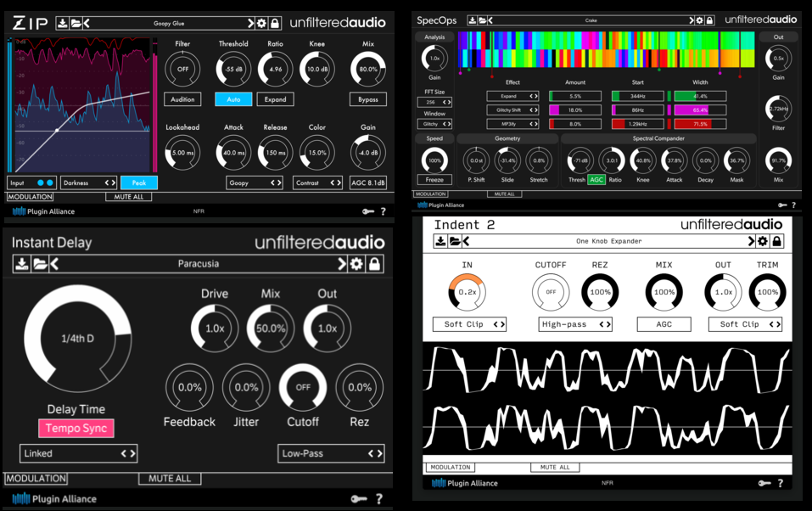The image size is (812, 511).
Task: Save the preset in Indent 2
Action: 440,241
